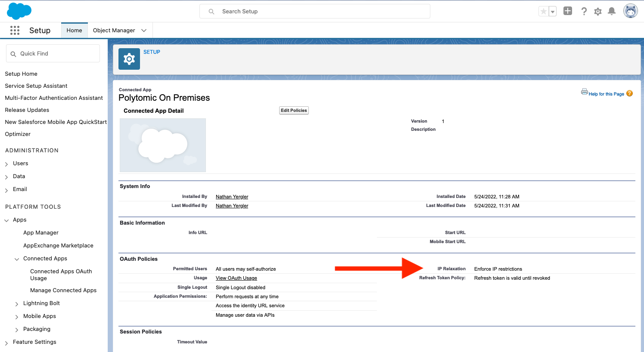Open the help question mark icon

(584, 12)
